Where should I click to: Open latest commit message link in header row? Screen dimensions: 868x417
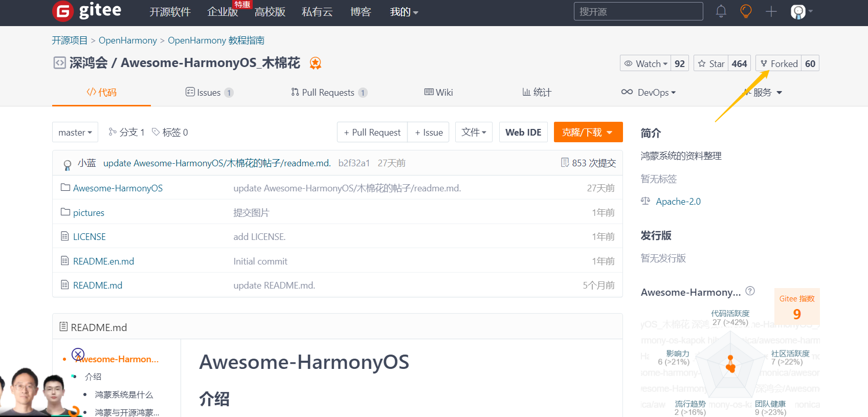click(x=217, y=163)
